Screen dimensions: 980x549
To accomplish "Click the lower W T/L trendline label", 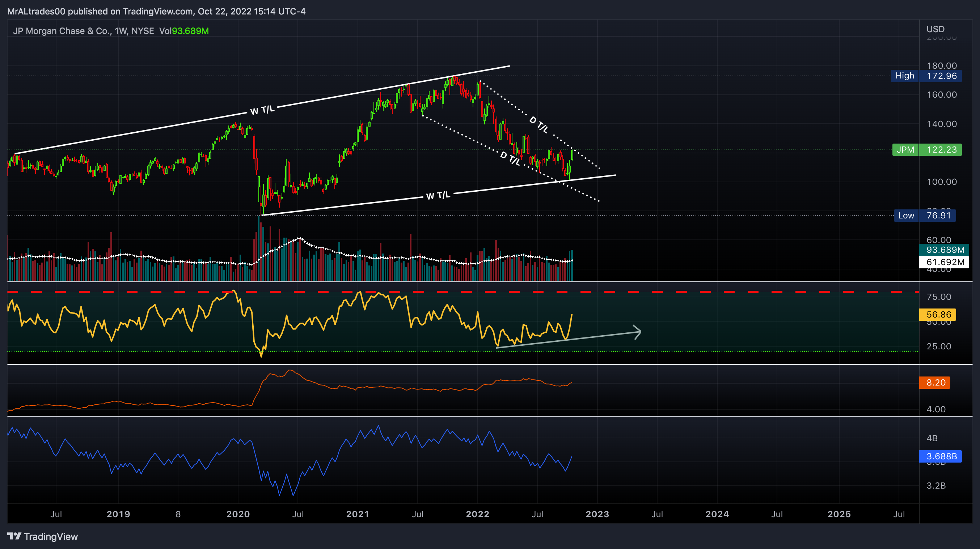I will click(x=438, y=196).
